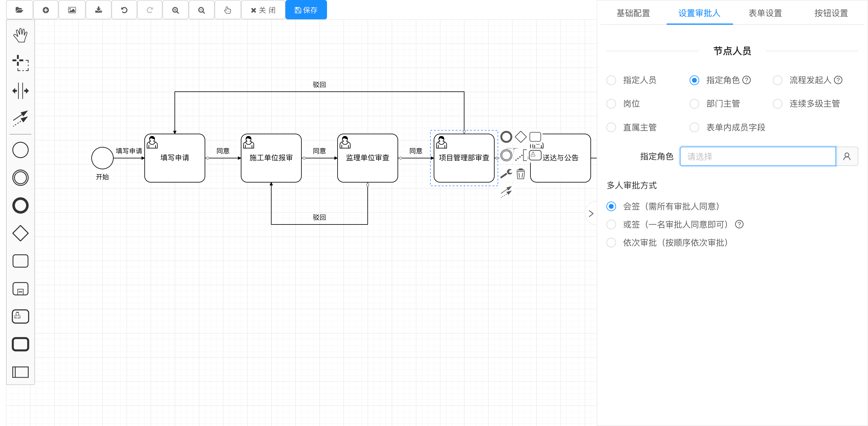
Task: Choose 会签 approval mode
Action: click(611, 206)
